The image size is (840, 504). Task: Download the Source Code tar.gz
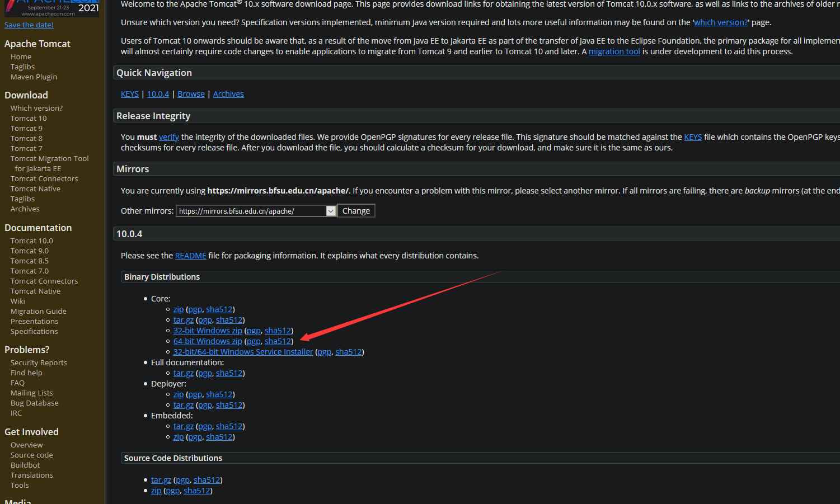click(161, 480)
